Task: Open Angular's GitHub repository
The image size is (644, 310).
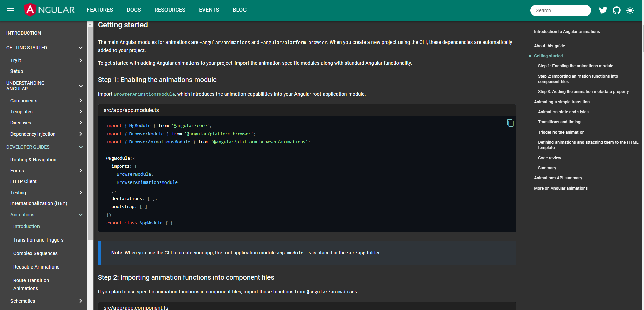Action: click(x=617, y=10)
